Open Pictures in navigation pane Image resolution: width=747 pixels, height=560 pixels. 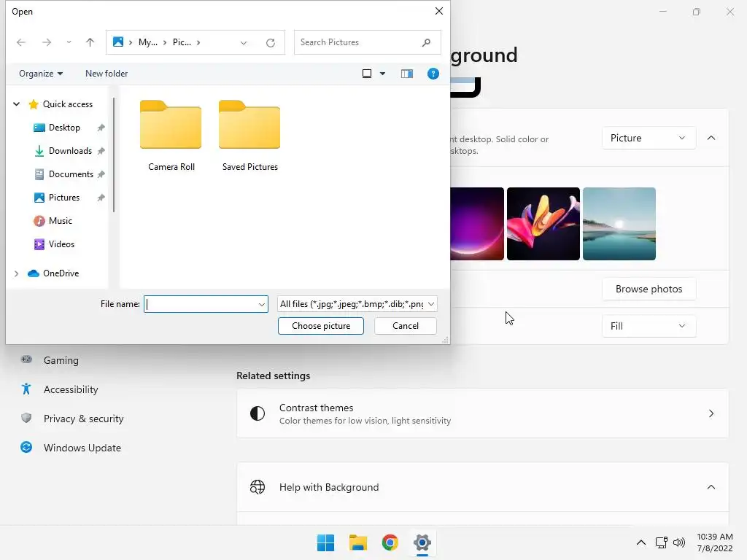pos(64,197)
